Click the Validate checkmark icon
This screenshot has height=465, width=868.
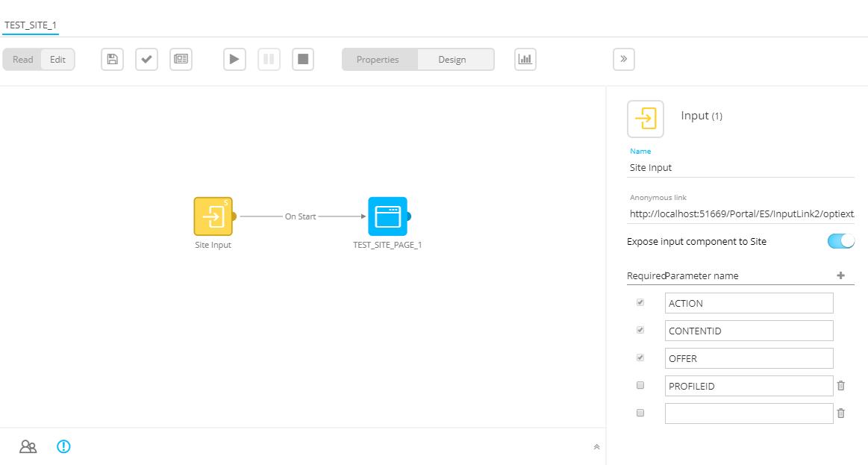(146, 60)
